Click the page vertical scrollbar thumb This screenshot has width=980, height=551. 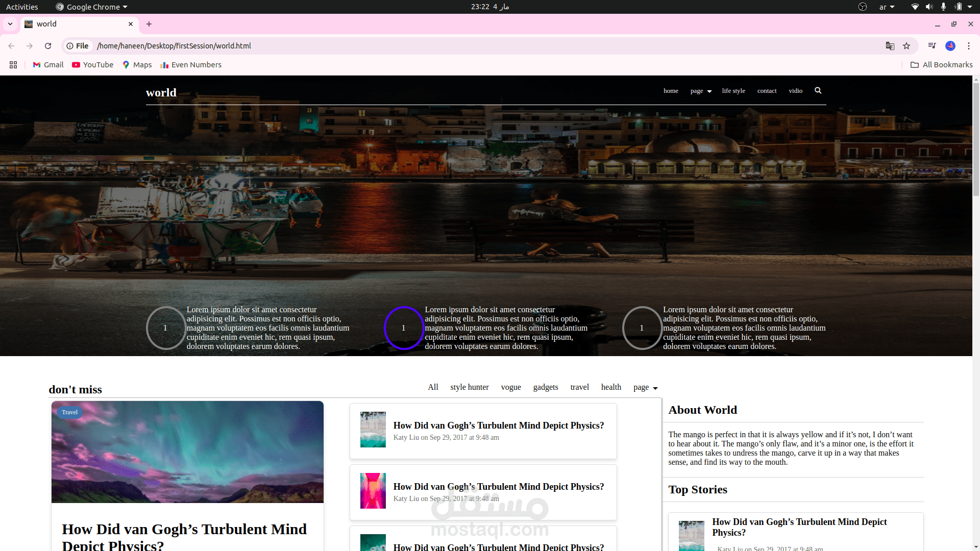(976, 139)
